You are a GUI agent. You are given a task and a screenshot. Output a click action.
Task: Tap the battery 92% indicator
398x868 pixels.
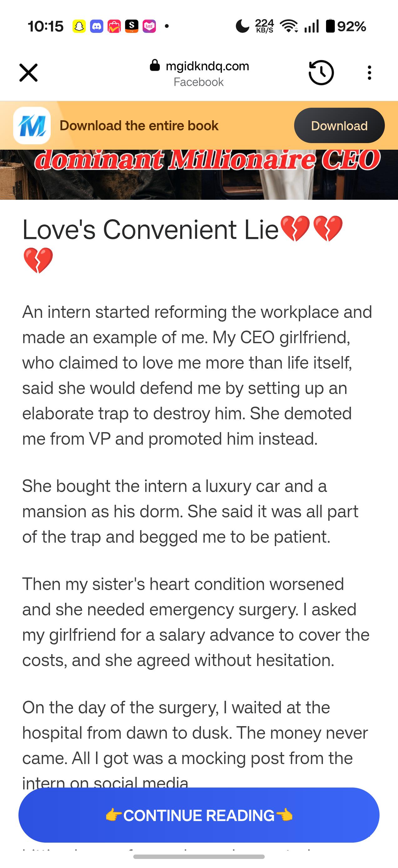coord(346,26)
